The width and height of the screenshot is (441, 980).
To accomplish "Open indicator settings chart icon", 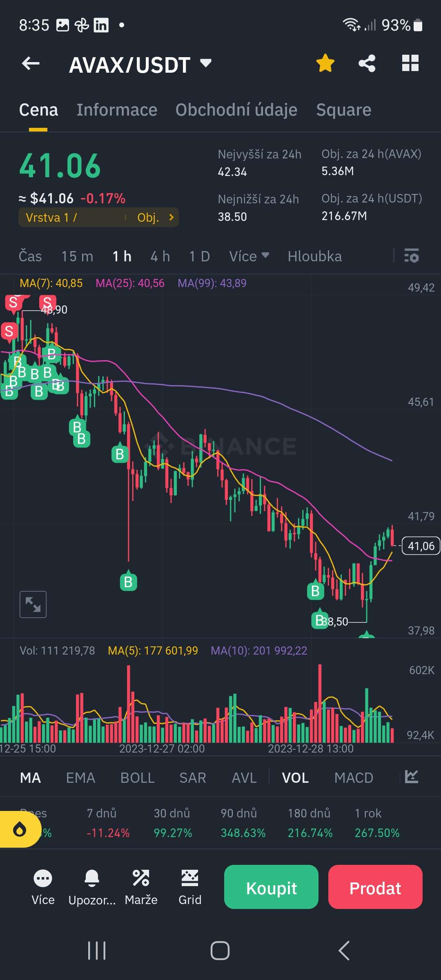I will pos(411,777).
